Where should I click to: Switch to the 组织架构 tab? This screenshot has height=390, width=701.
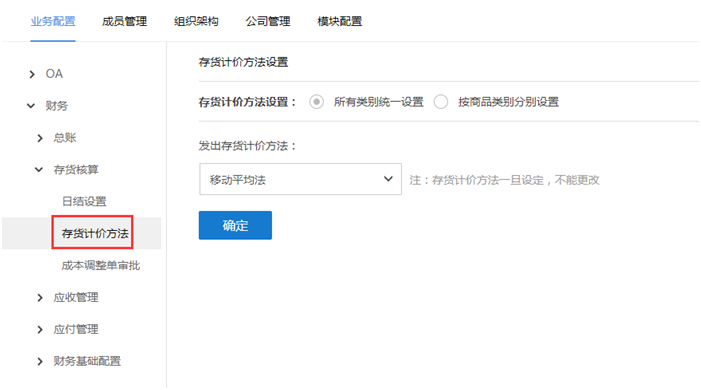(196, 21)
